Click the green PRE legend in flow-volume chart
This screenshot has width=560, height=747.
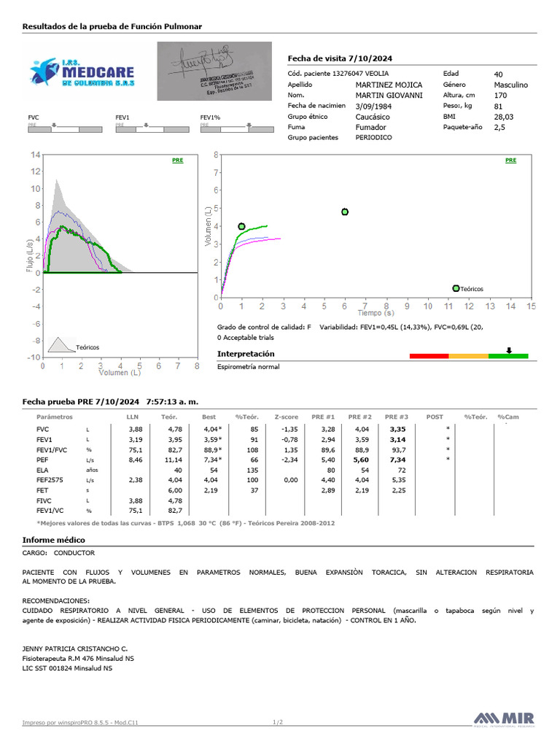(178, 160)
